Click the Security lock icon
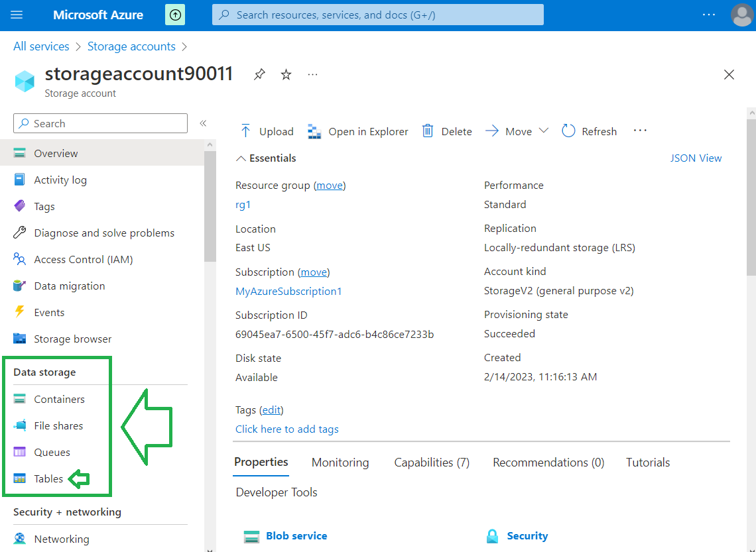This screenshot has width=756, height=552. tap(492, 536)
